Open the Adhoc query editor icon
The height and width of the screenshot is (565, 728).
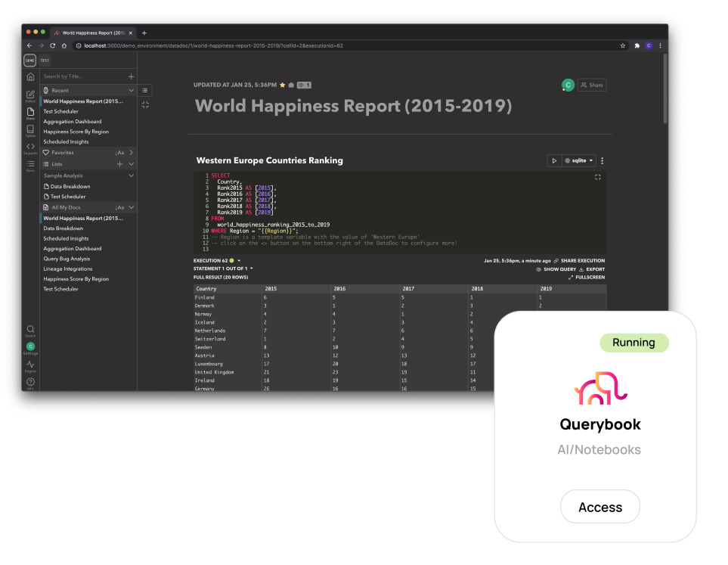pos(31,95)
